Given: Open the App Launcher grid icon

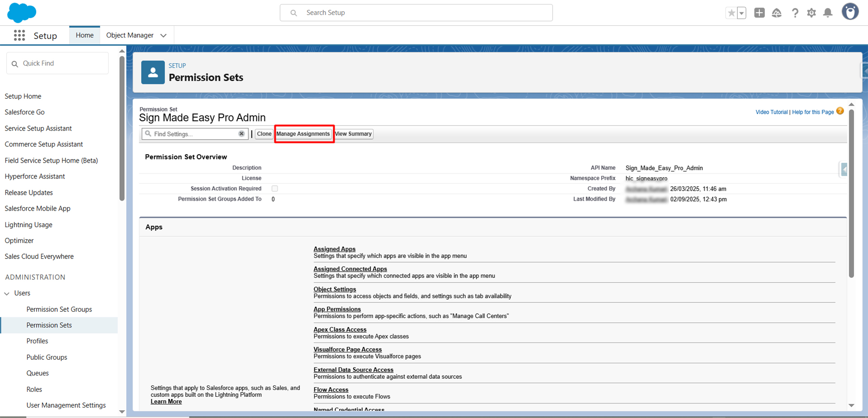Looking at the screenshot, I should (19, 36).
